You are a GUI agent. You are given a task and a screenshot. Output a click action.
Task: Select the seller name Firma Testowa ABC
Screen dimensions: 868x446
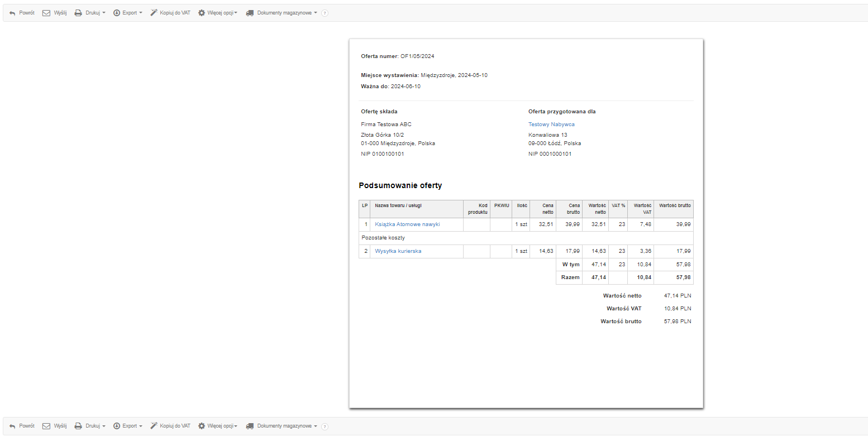(x=386, y=124)
